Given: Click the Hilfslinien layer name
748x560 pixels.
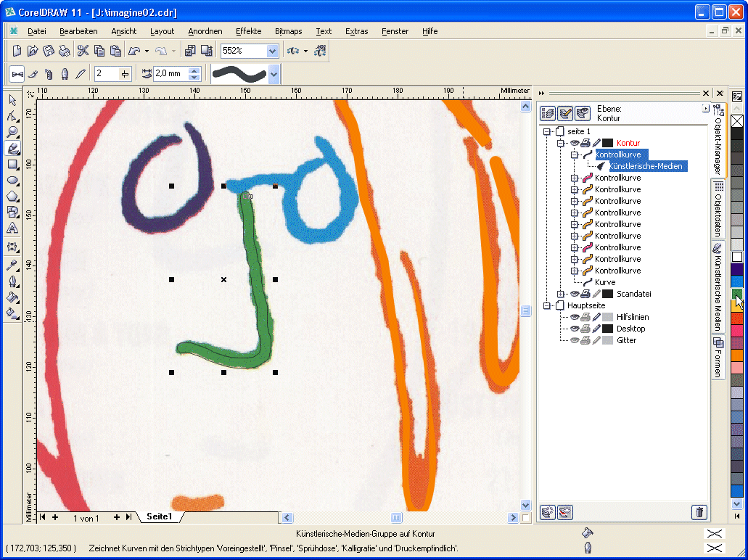Looking at the screenshot, I should pyautogui.click(x=633, y=317).
